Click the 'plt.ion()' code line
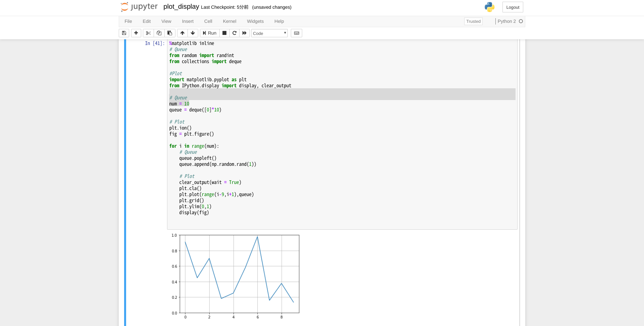Viewport: 644px width, 326px height. [x=180, y=128]
